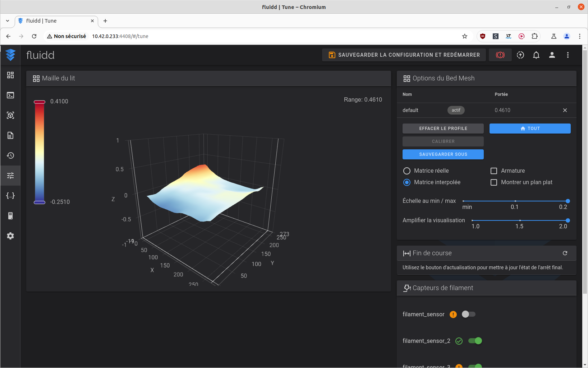Open the notifications bell
The width and height of the screenshot is (588, 368).
[536, 55]
